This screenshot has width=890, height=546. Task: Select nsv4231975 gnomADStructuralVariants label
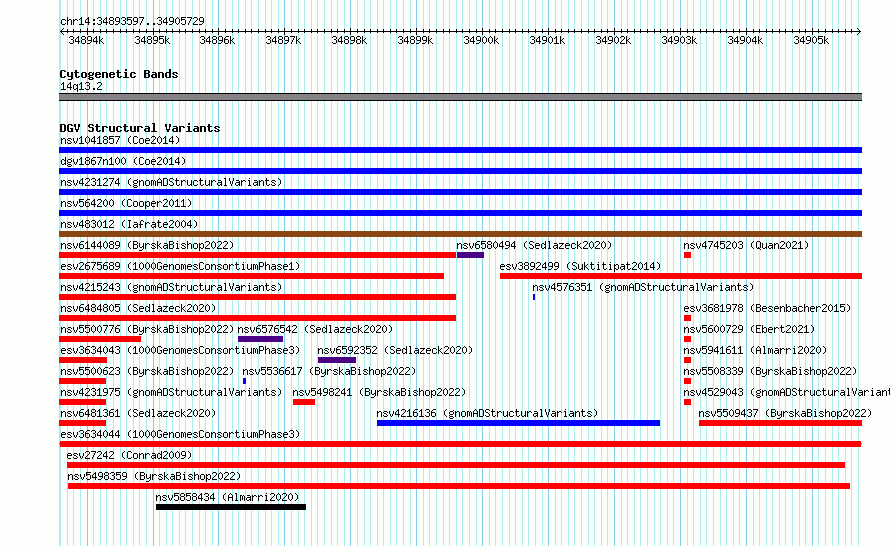(171, 392)
